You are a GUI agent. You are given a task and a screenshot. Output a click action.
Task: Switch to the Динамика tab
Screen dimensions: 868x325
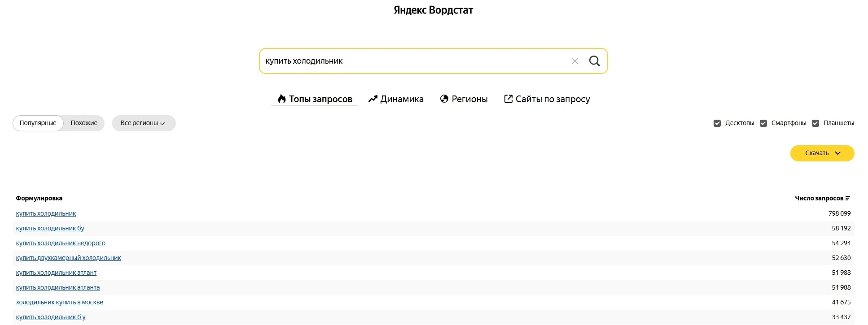click(396, 99)
